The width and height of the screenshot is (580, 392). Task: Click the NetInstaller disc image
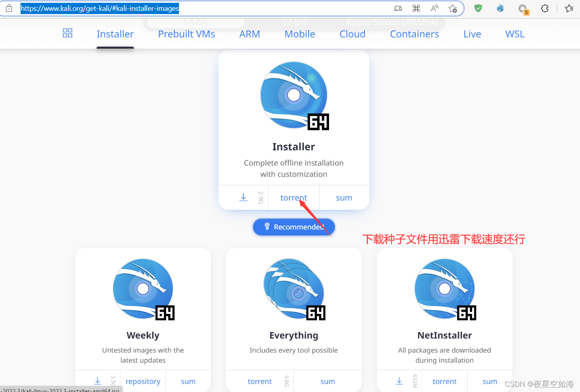coord(445,289)
